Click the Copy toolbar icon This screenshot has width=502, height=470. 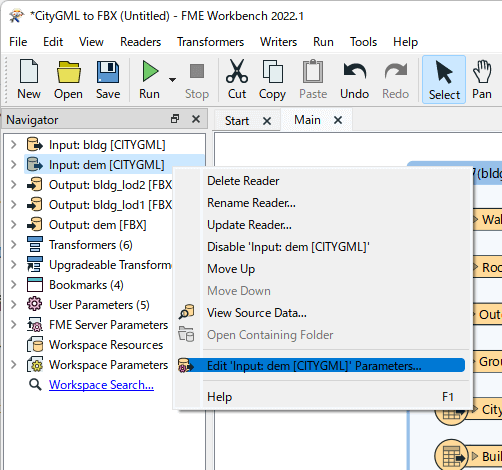272,71
